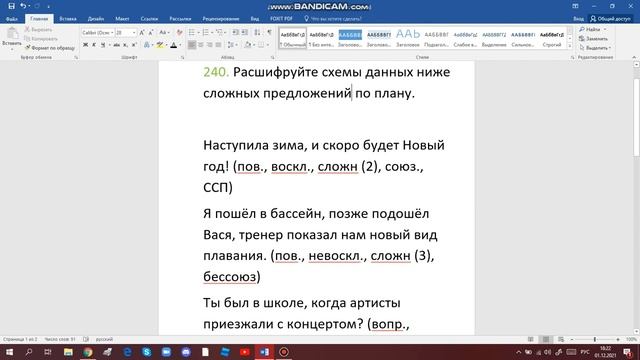The image size is (640, 360).
Task: Click Вырезать to cut selection
Action: pyautogui.click(x=38, y=29)
